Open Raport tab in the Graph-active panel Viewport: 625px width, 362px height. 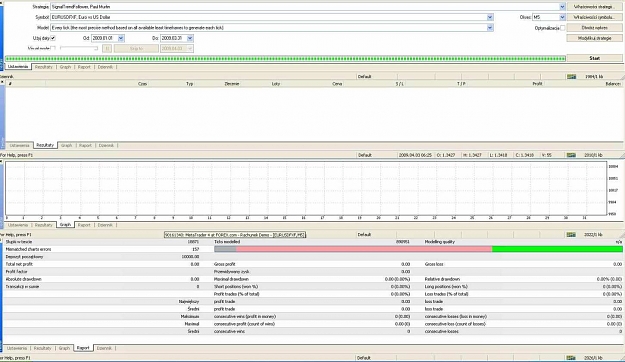coord(84,225)
